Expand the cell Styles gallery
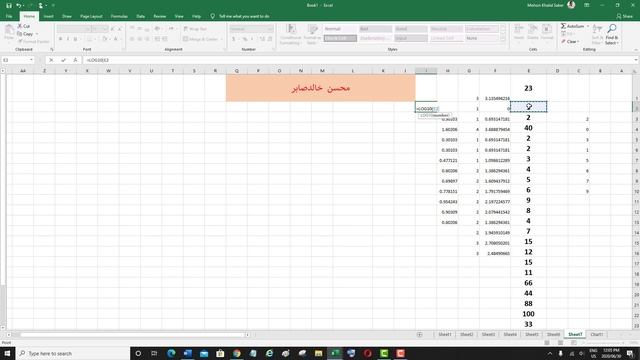 pos(503,39)
